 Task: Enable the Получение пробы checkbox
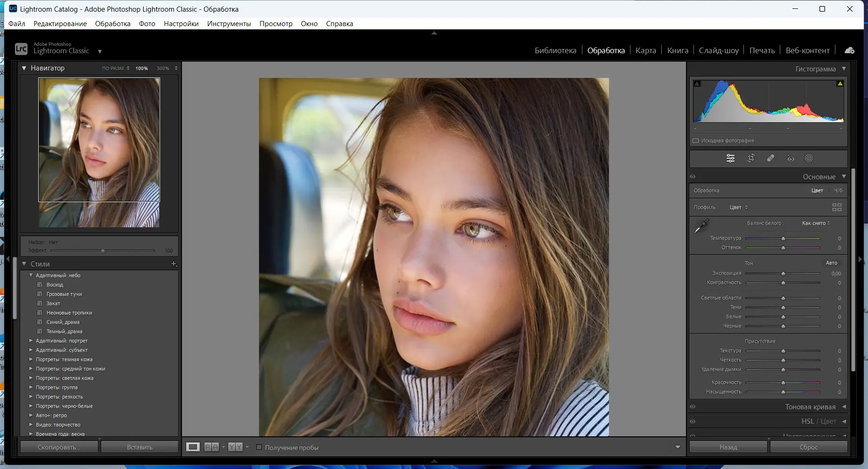pyautogui.click(x=259, y=448)
